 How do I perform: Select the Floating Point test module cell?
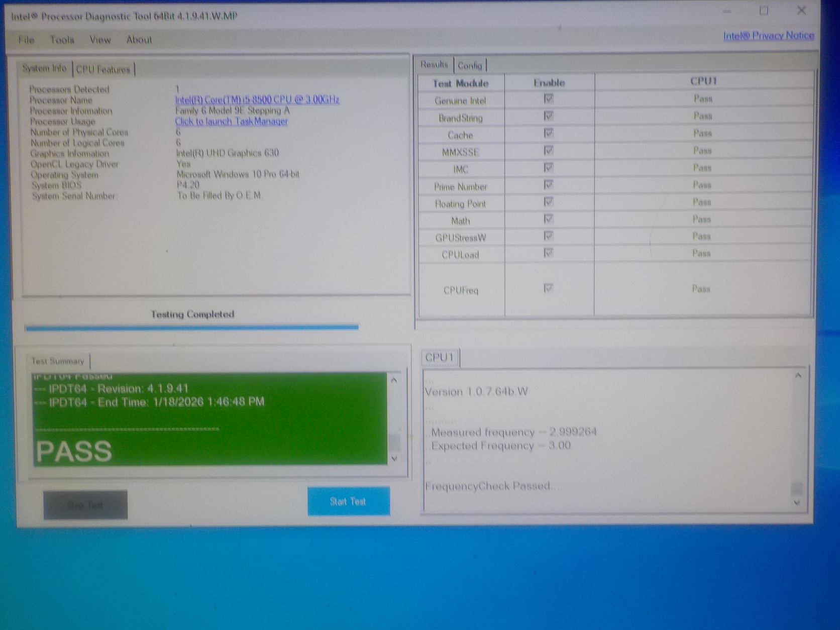pyautogui.click(x=461, y=203)
